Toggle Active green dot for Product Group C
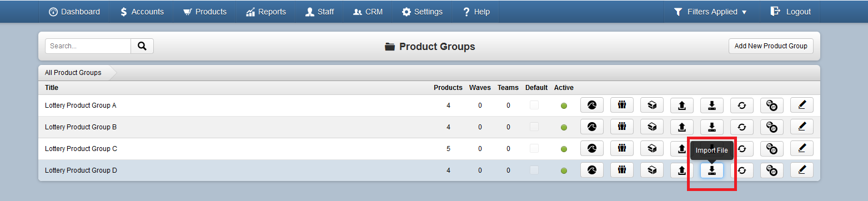The width and height of the screenshot is (868, 201). click(564, 149)
